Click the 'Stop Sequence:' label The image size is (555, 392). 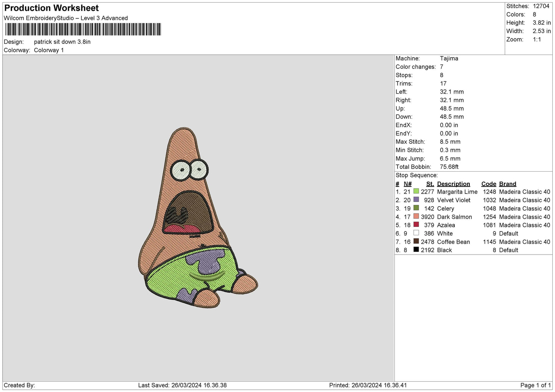[417, 175]
